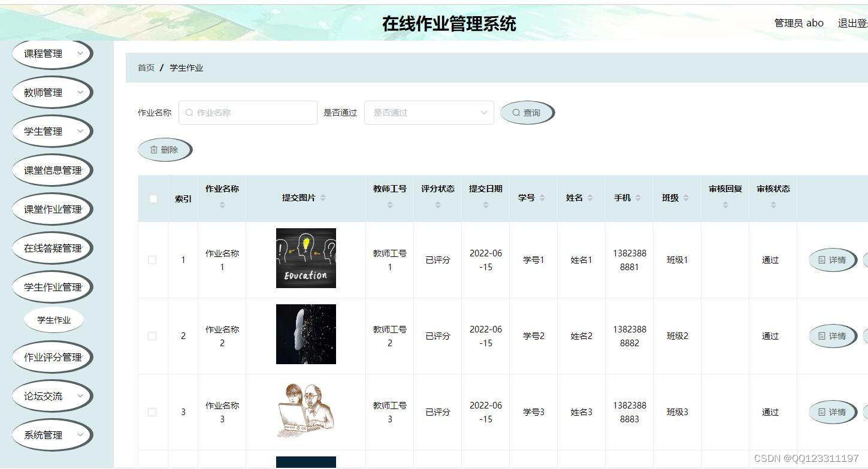Open the dark face thumbnail in row 2
868x469 pixels.
click(x=306, y=334)
